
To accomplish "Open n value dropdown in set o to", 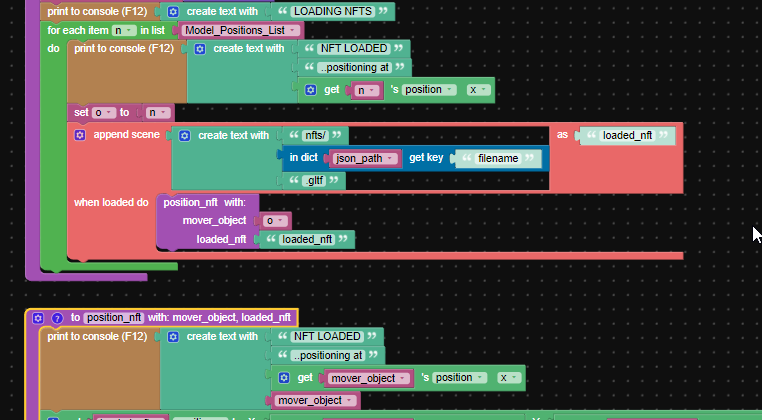I will (158, 113).
